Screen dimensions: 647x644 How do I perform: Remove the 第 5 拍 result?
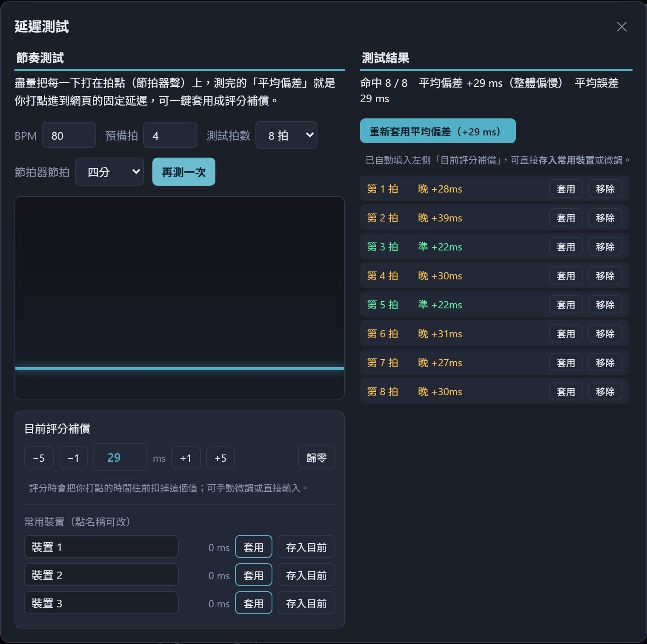click(605, 305)
